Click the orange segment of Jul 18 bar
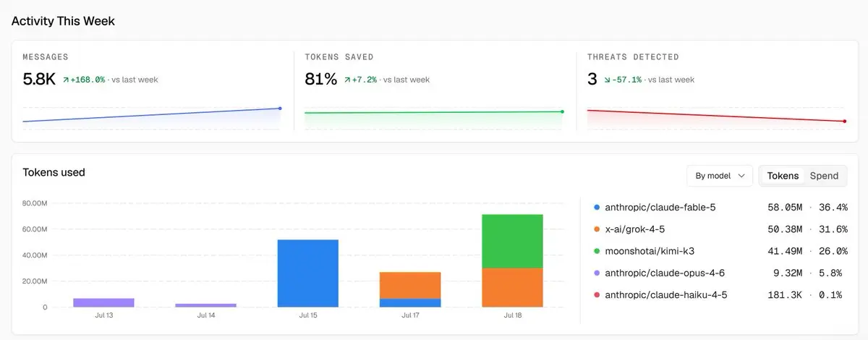 click(512, 288)
